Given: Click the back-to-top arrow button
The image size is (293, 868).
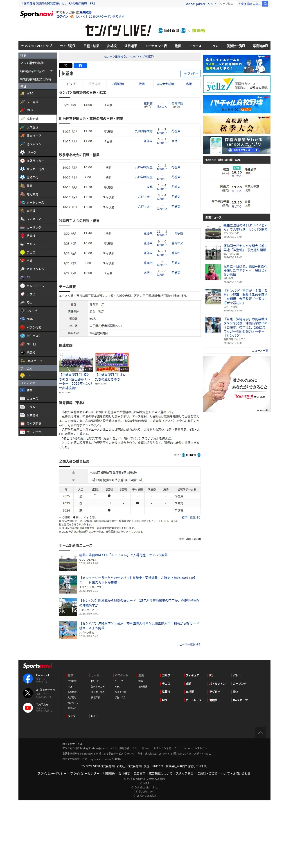Looking at the screenshot, I should (260, 732).
